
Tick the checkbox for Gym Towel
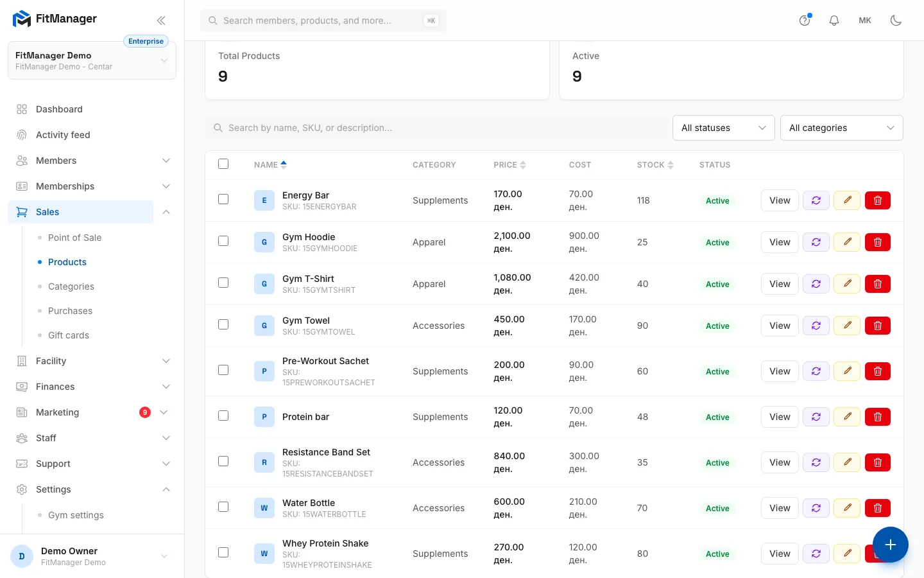[223, 324]
